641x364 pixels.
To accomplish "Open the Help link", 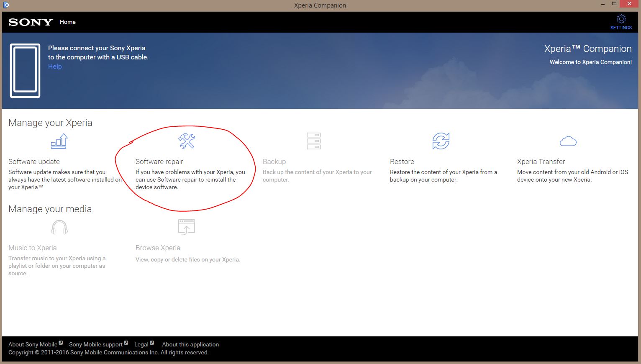I will tap(55, 66).
